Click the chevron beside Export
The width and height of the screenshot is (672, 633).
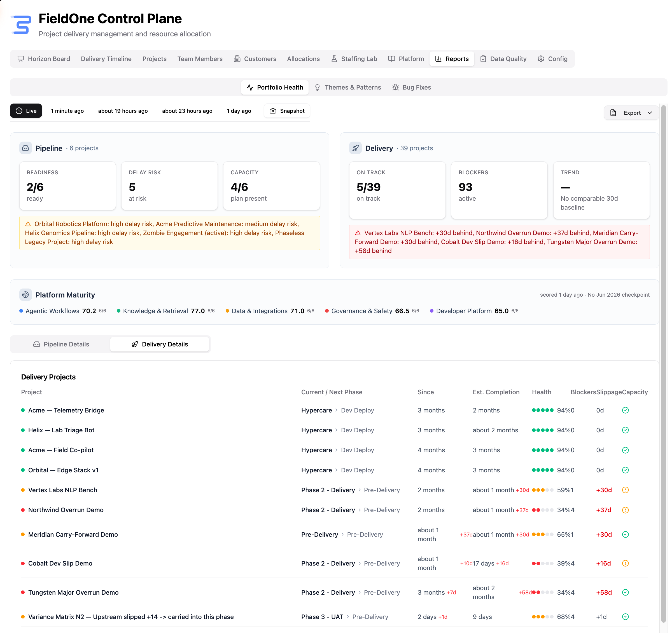(x=650, y=113)
